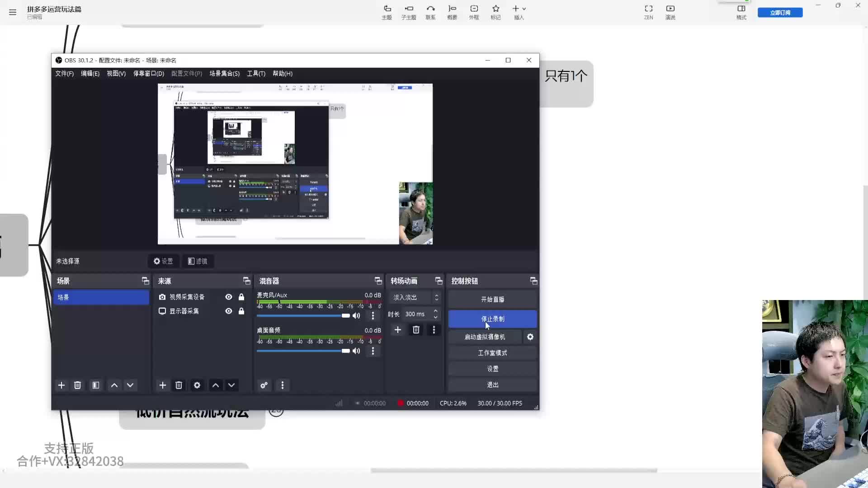Adjust 麦克风/Aux volume slider
868x488 pixels.
click(303, 315)
